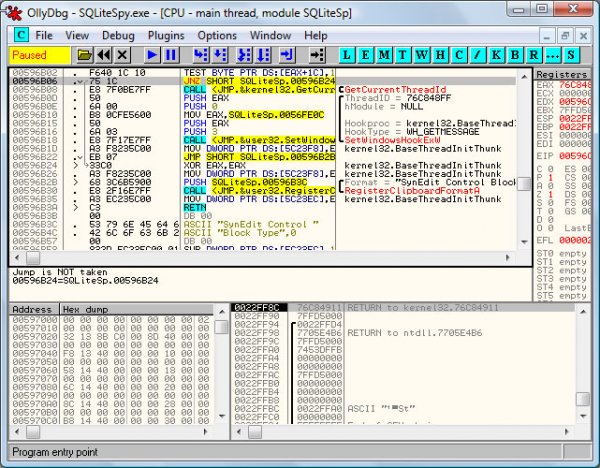The image size is (600, 468).
Task: Open Executable modules window (E button)
Action: point(365,55)
